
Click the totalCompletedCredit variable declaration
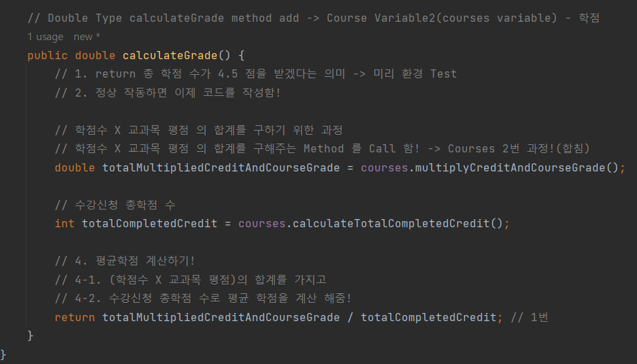(150, 223)
